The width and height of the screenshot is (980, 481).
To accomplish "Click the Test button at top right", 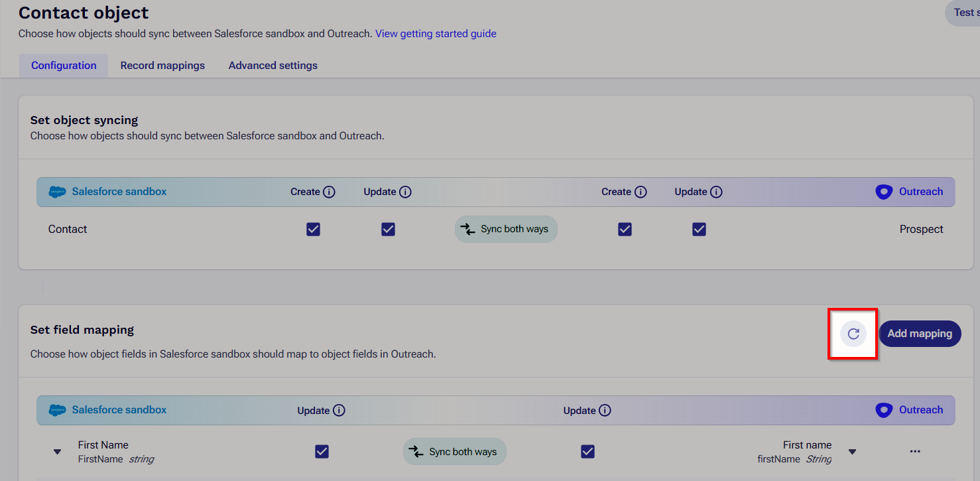I will pos(963,13).
